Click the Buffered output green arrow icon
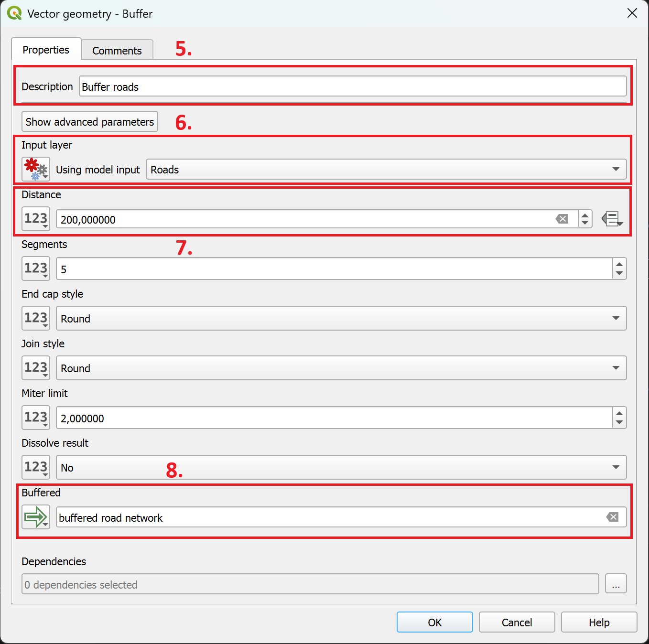649x644 pixels. (x=35, y=517)
